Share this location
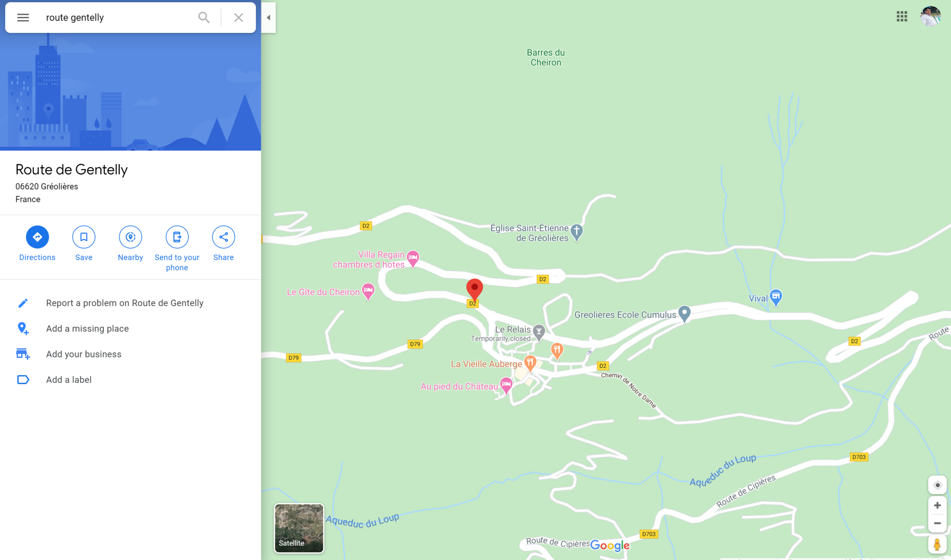 coord(223,243)
